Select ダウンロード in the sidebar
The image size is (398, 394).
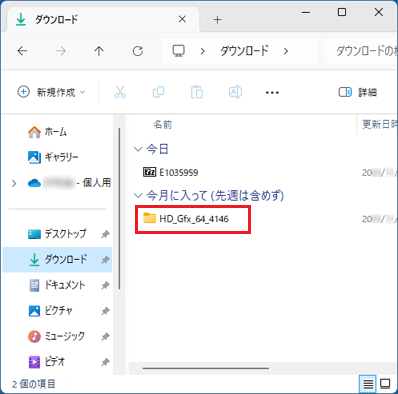point(57,260)
